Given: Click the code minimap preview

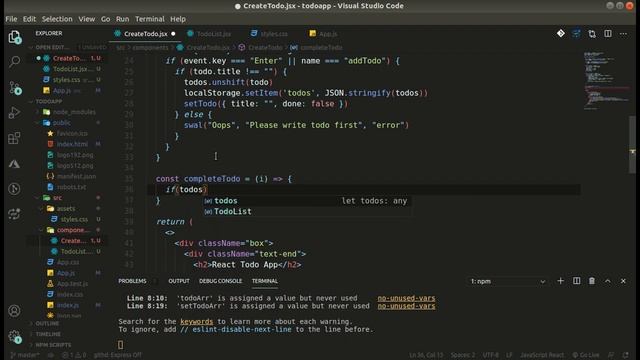Looking at the screenshot, I should (606, 80).
